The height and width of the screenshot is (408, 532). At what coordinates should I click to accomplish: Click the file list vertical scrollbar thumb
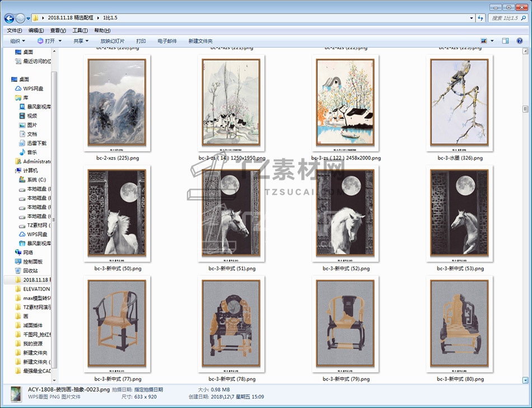pyautogui.click(x=526, y=109)
